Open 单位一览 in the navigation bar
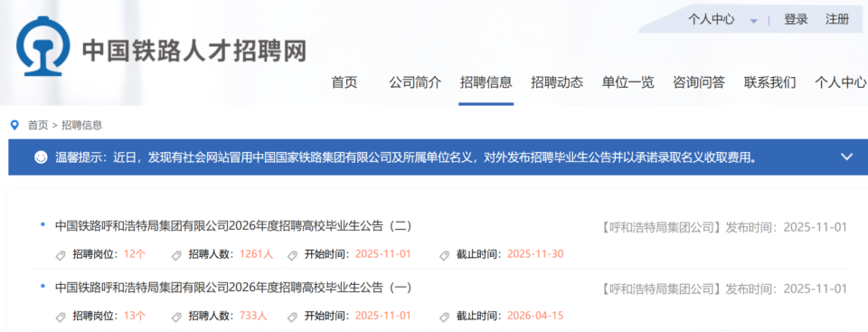The width and height of the screenshot is (868, 332). 627,82
